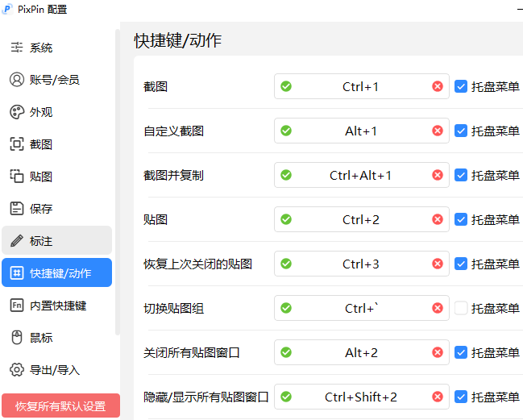This screenshot has width=523, height=420.
Task: Click the PixPin logo in title bar
Action: click(8, 9)
